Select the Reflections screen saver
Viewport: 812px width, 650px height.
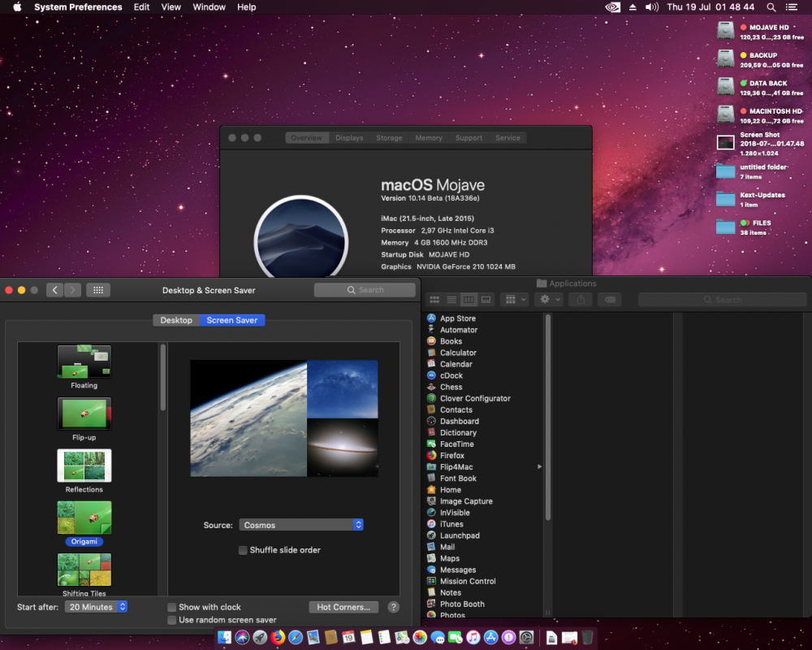pyautogui.click(x=84, y=470)
